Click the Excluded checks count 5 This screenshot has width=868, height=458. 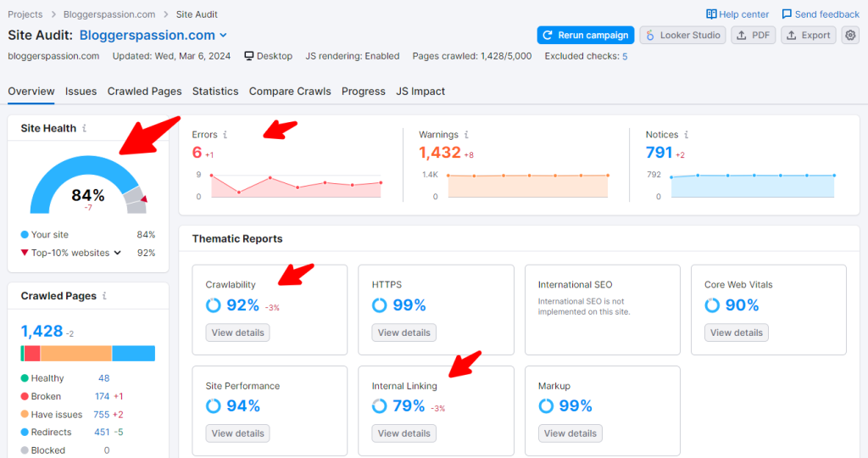[625, 57]
